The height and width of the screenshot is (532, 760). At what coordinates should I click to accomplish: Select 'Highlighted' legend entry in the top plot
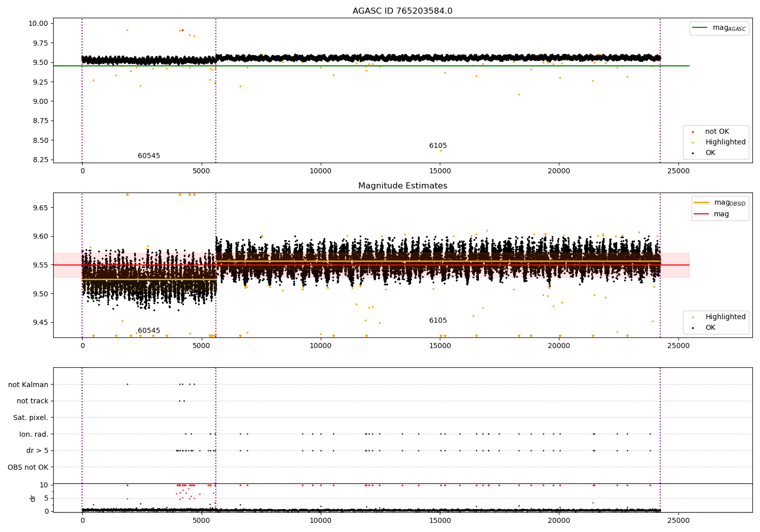[x=726, y=142]
